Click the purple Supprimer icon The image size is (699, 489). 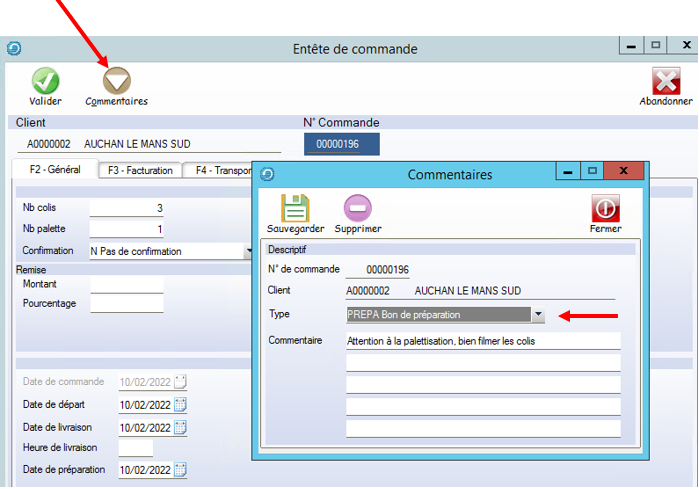tap(358, 207)
